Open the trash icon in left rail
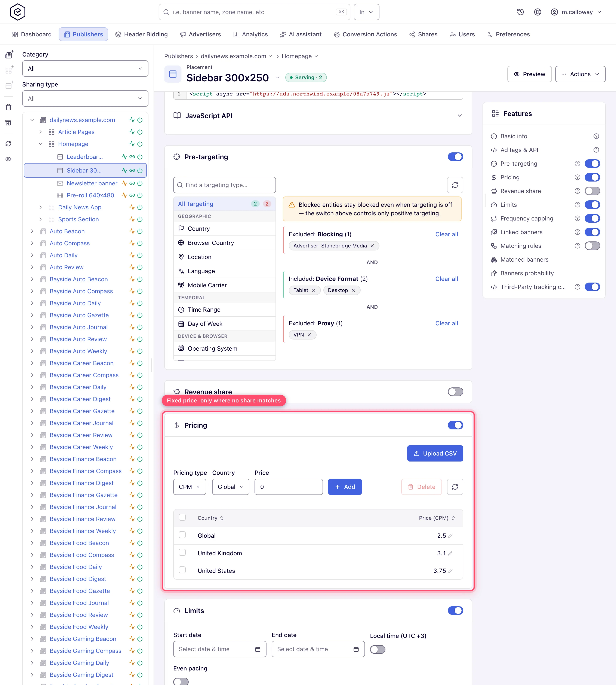The image size is (616, 685). (9, 107)
